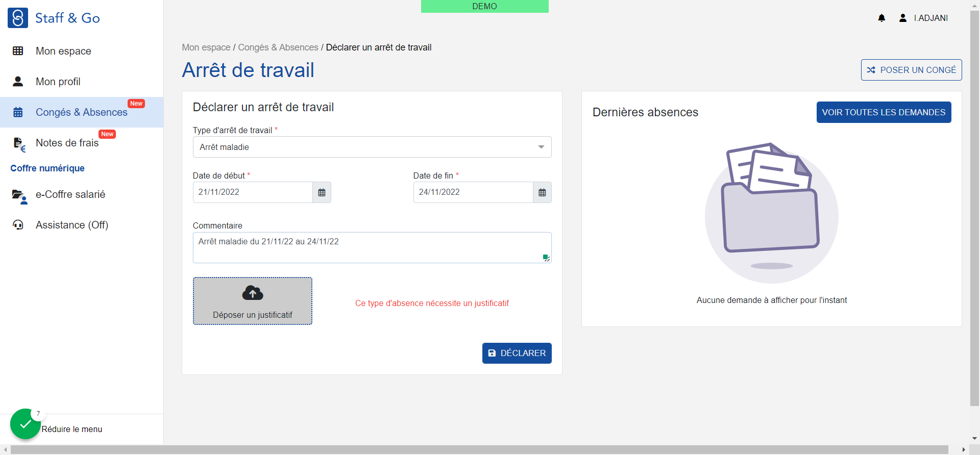Open calendar picker for Date de début

click(x=322, y=192)
